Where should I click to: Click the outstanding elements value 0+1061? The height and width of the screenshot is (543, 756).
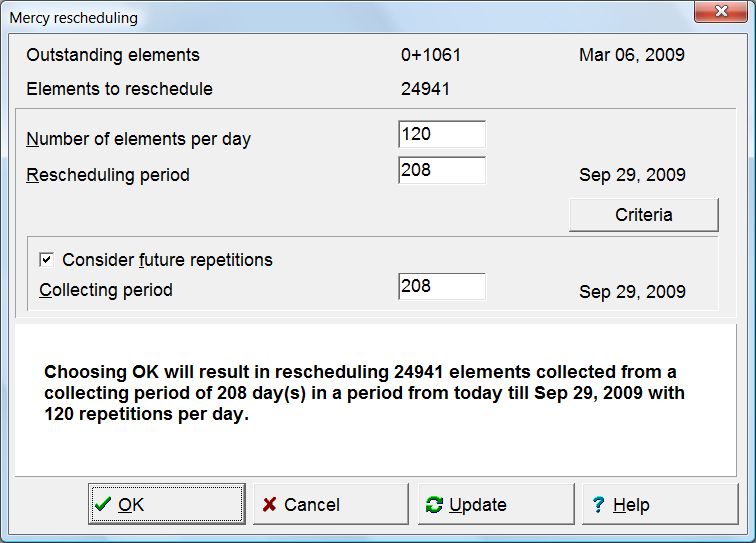[431, 55]
